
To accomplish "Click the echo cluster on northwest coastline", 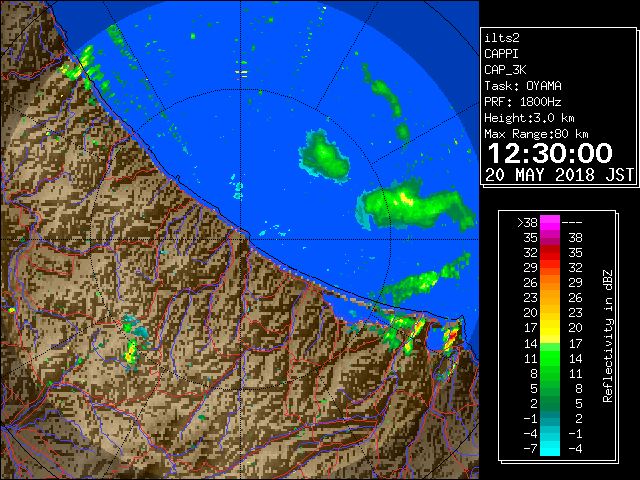I will tap(84, 65).
